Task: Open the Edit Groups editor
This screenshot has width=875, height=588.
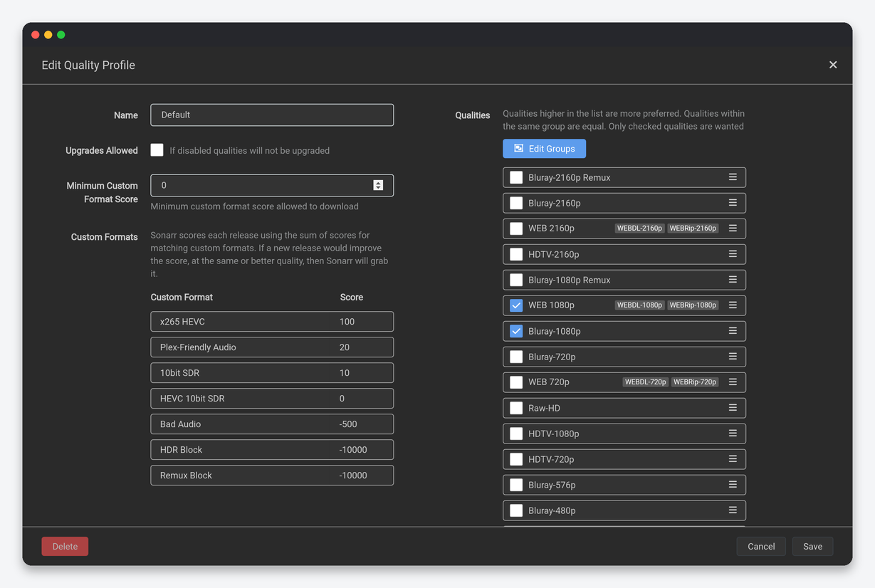Action: pos(545,149)
